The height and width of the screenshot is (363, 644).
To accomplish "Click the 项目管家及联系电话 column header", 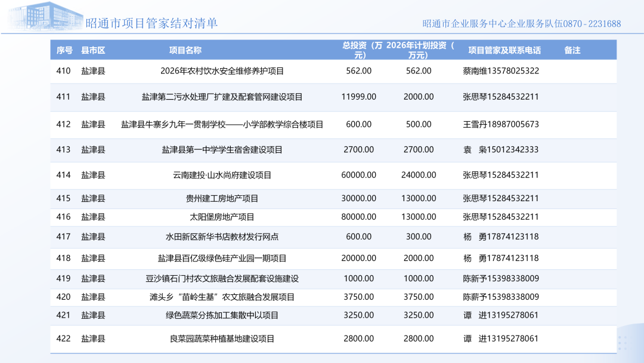I will pyautogui.click(x=504, y=50).
